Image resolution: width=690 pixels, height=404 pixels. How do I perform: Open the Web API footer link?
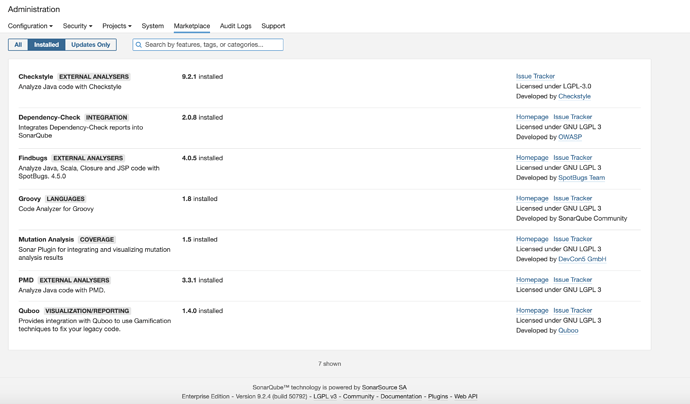pos(466,397)
